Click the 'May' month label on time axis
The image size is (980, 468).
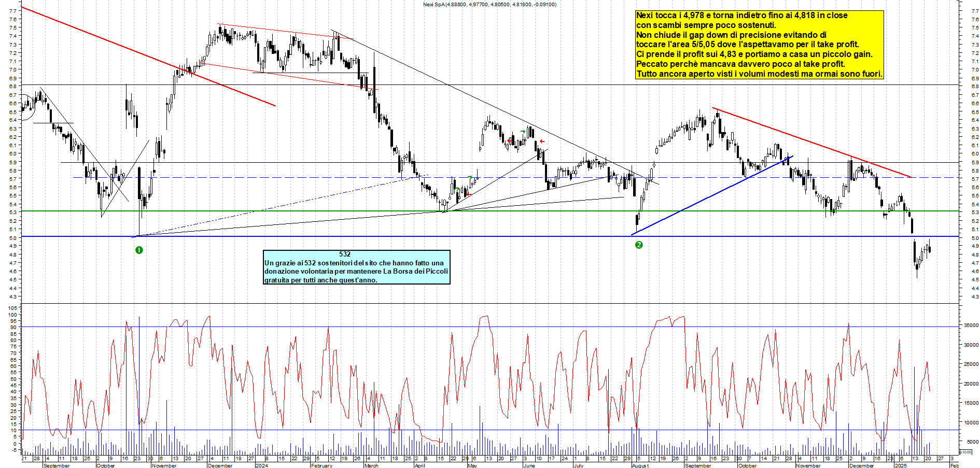[472, 465]
